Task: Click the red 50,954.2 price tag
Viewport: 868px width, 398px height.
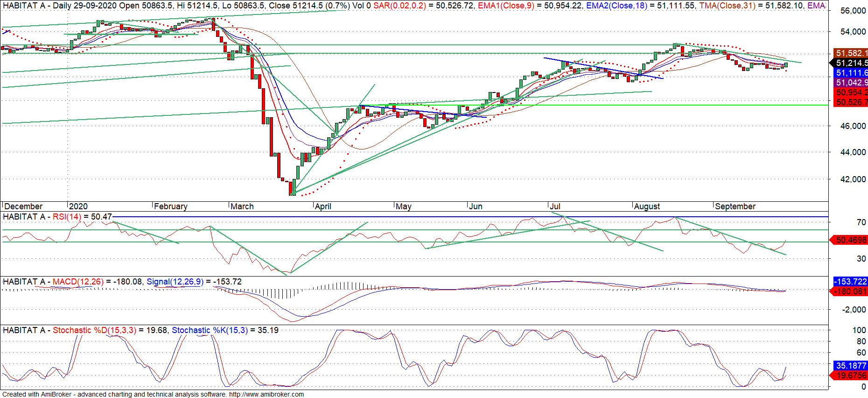Action: [x=851, y=92]
